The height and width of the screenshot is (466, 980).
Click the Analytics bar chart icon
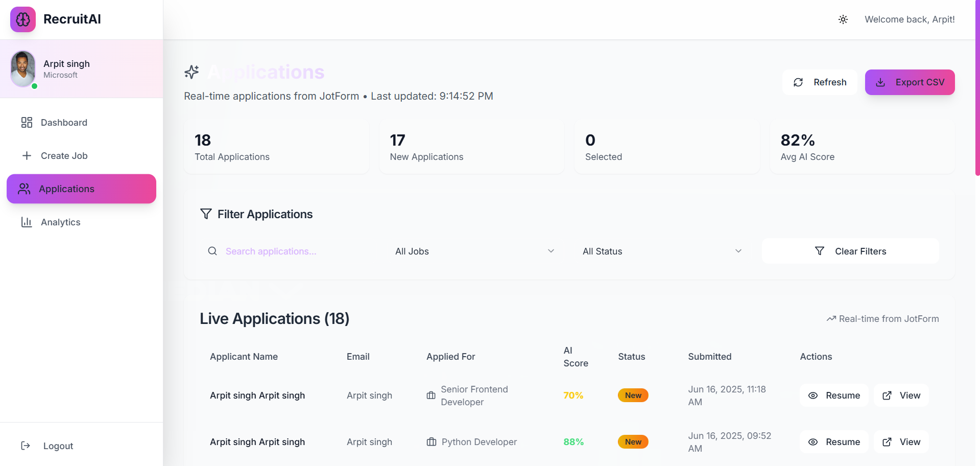pyautogui.click(x=27, y=222)
